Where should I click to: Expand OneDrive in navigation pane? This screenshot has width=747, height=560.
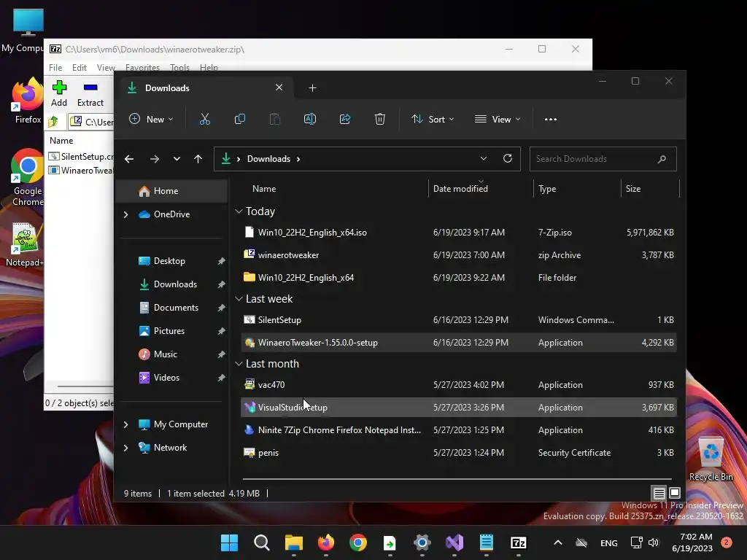click(125, 215)
